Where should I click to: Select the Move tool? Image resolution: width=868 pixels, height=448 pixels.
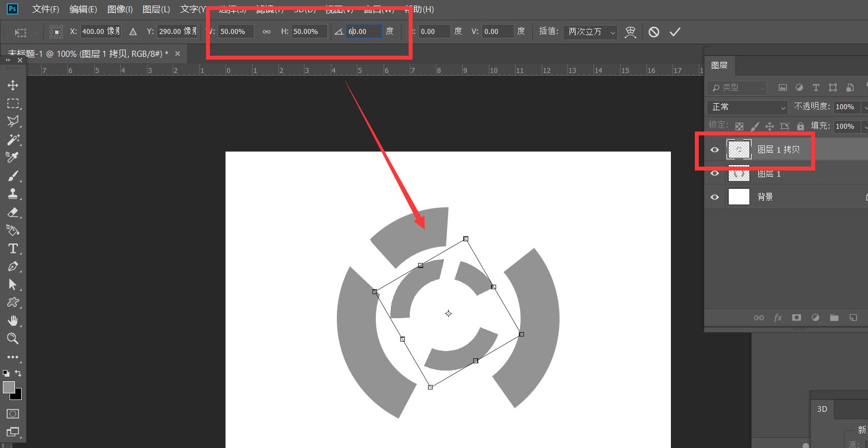13,85
